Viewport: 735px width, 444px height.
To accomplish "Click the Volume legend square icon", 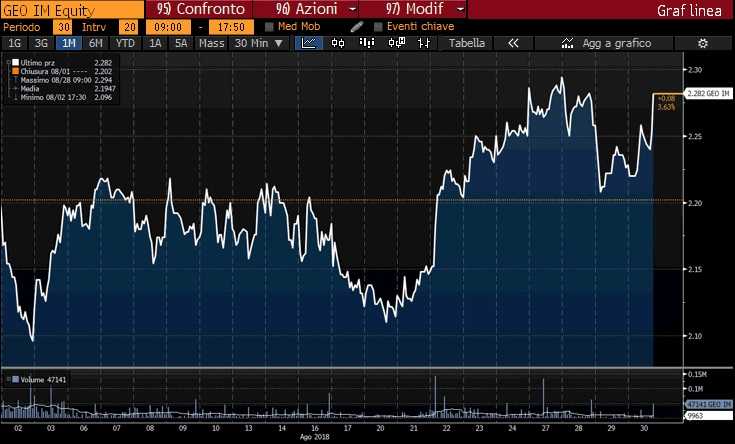I will click(15, 379).
